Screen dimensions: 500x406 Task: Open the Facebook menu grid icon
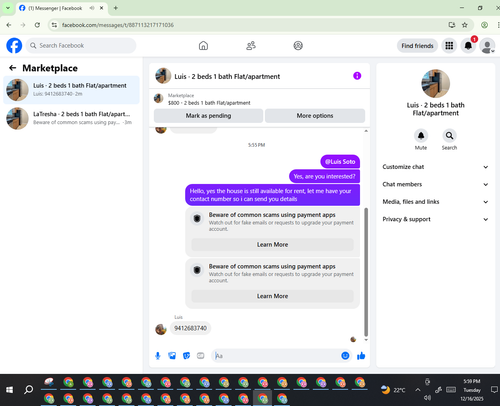coord(449,46)
